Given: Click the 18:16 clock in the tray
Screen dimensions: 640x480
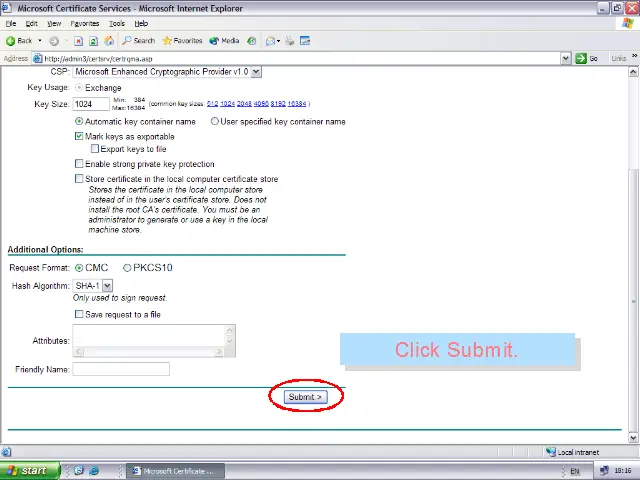Looking at the screenshot, I should [x=622, y=471].
